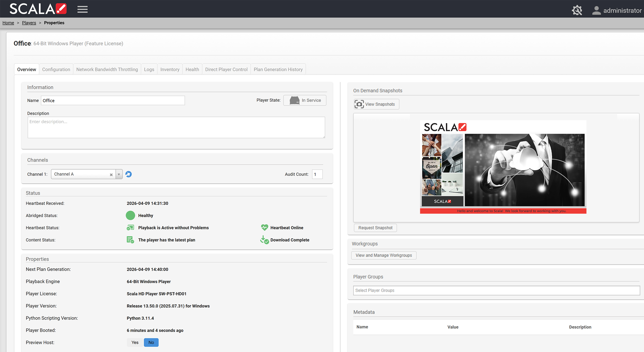Viewport: 644px width, 352px height.
Task: Toggle the In Service player state button
Action: pos(305,100)
